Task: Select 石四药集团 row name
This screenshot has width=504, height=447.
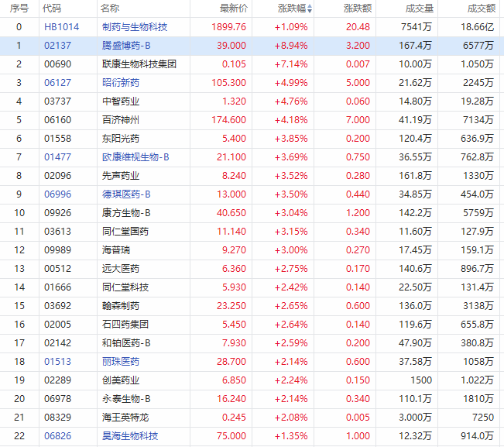Action: pyautogui.click(x=125, y=325)
